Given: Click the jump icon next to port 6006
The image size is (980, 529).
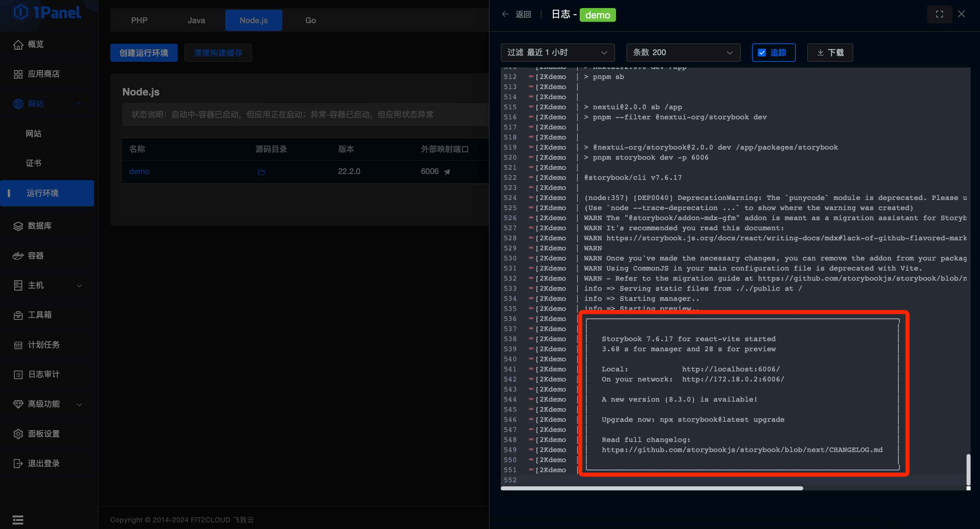Looking at the screenshot, I should pyautogui.click(x=447, y=172).
